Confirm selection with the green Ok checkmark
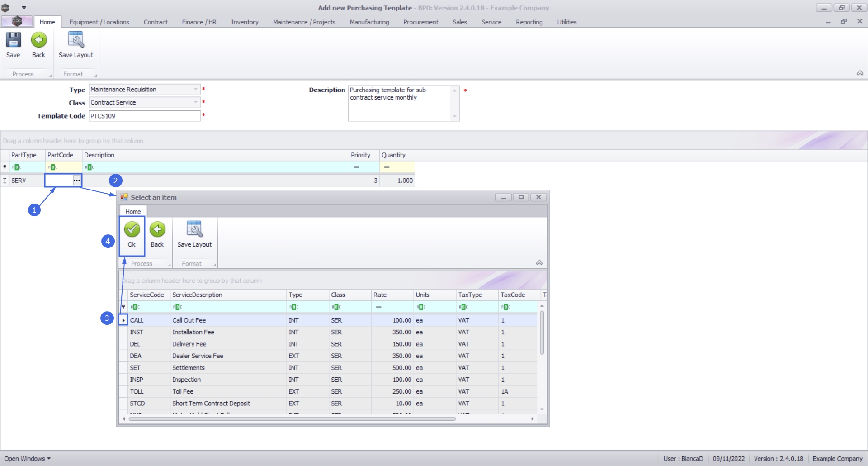 (132, 230)
